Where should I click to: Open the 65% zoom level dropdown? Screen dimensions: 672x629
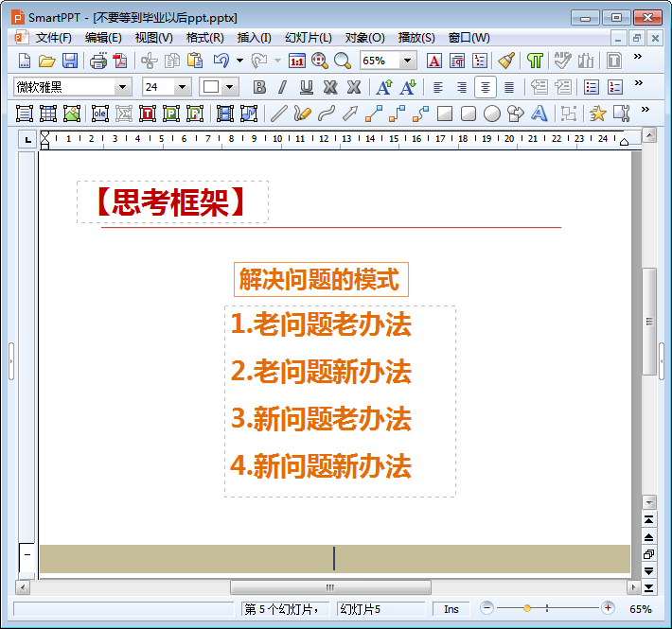click(x=408, y=61)
